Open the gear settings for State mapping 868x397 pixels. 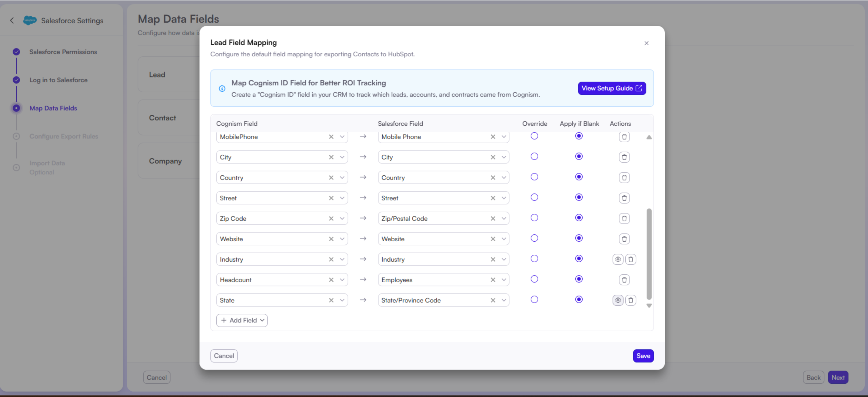coord(617,300)
